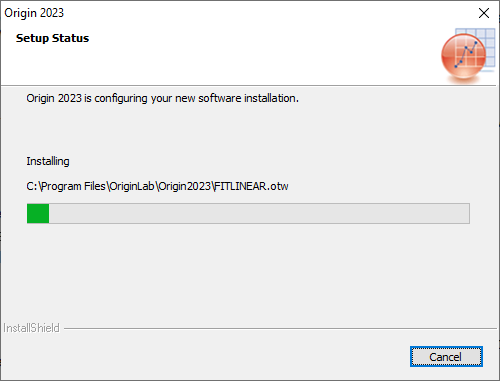Click the Installing status label
The image size is (500, 381).
coord(48,161)
